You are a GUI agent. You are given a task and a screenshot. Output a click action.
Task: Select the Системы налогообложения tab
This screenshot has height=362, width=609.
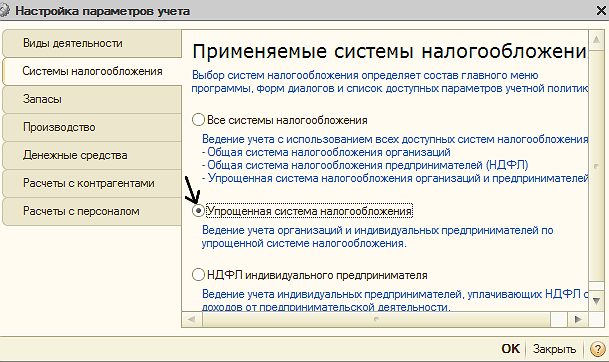92,71
